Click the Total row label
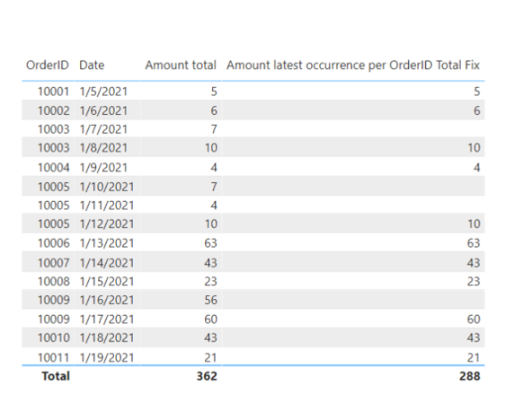The width and height of the screenshot is (532, 412). (x=56, y=376)
